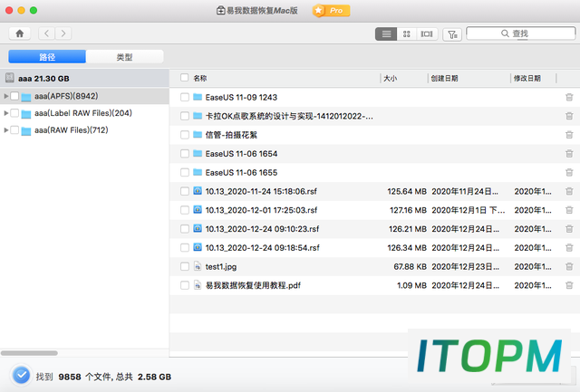Sort by the 修改日期 column header
This screenshot has height=392, width=580.
point(527,79)
